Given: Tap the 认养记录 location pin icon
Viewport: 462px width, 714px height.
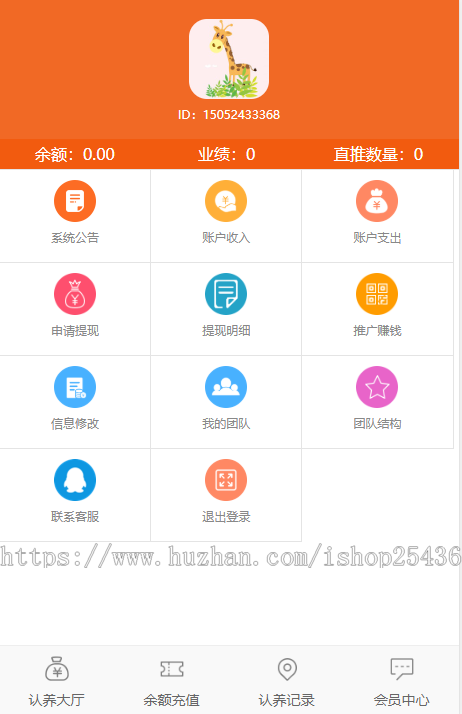Looking at the screenshot, I should click(x=287, y=669).
